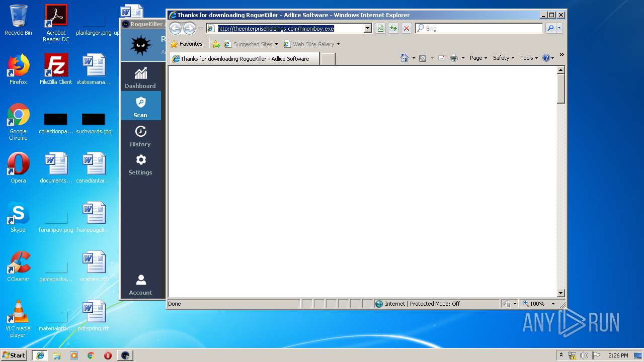Select the Thanks for downloading RogueKiller tab
Viewport: 644px width, 362px height.
[x=245, y=59]
